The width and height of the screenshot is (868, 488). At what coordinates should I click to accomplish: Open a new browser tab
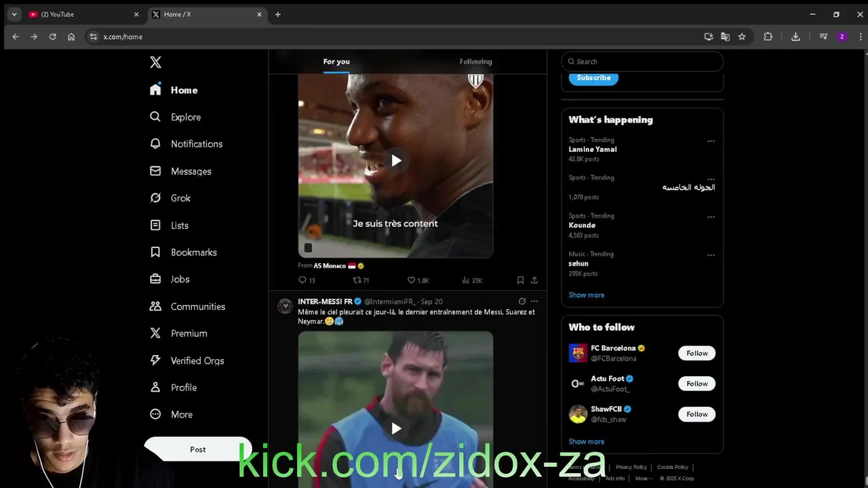pos(277,14)
